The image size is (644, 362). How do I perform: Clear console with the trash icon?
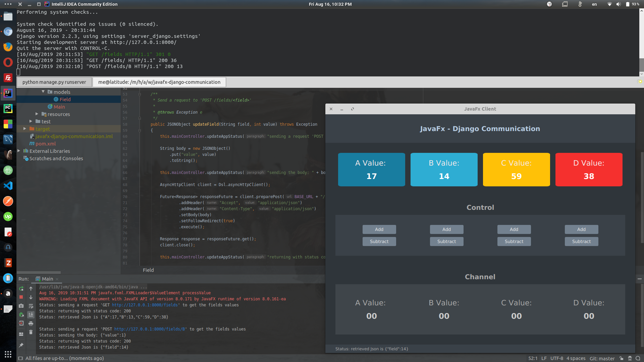point(31,332)
